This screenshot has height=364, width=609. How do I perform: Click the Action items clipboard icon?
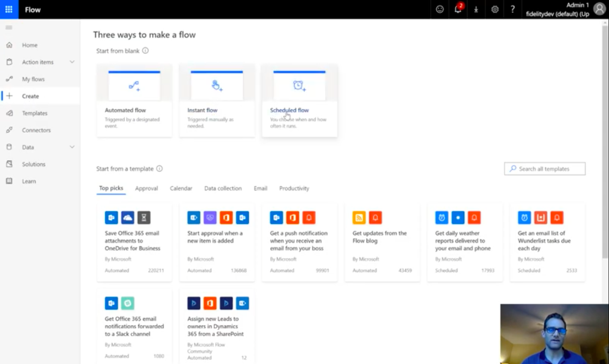(x=9, y=62)
